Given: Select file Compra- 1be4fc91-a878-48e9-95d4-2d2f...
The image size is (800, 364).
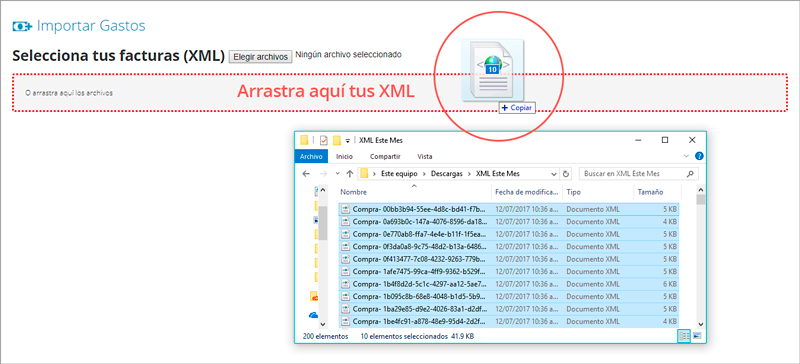Looking at the screenshot, I should (509, 321).
